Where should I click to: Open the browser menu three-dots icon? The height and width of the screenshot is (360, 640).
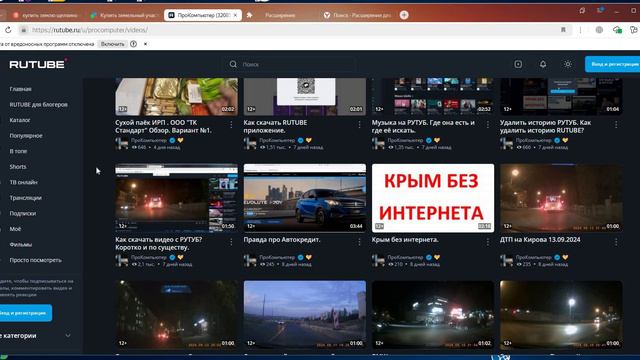(580, 30)
